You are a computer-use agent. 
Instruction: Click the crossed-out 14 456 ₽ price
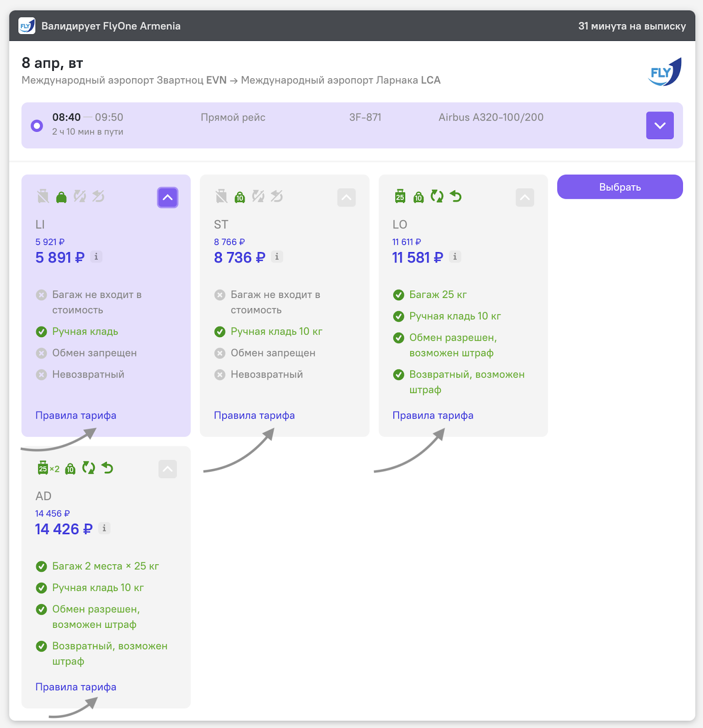pyautogui.click(x=52, y=514)
